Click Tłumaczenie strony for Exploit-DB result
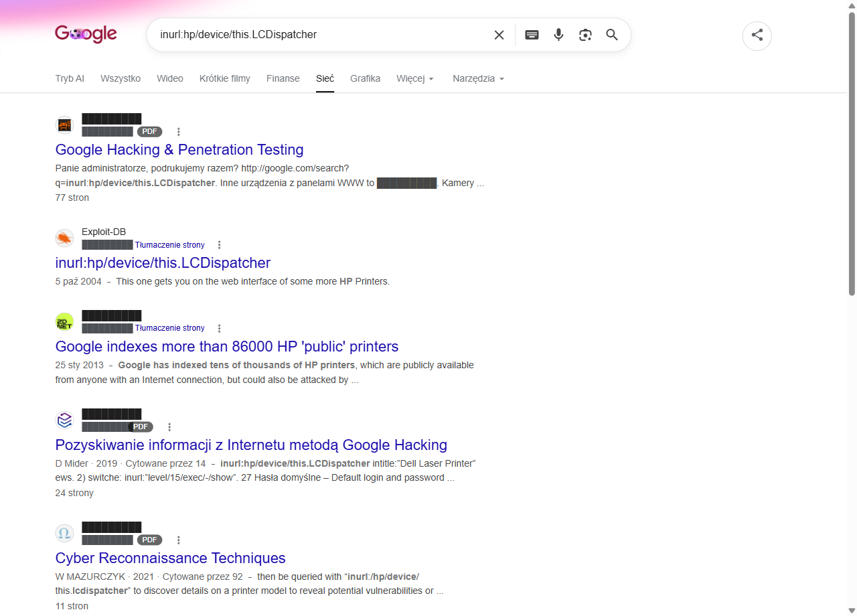Viewport: 857px width, 616px height. [170, 245]
